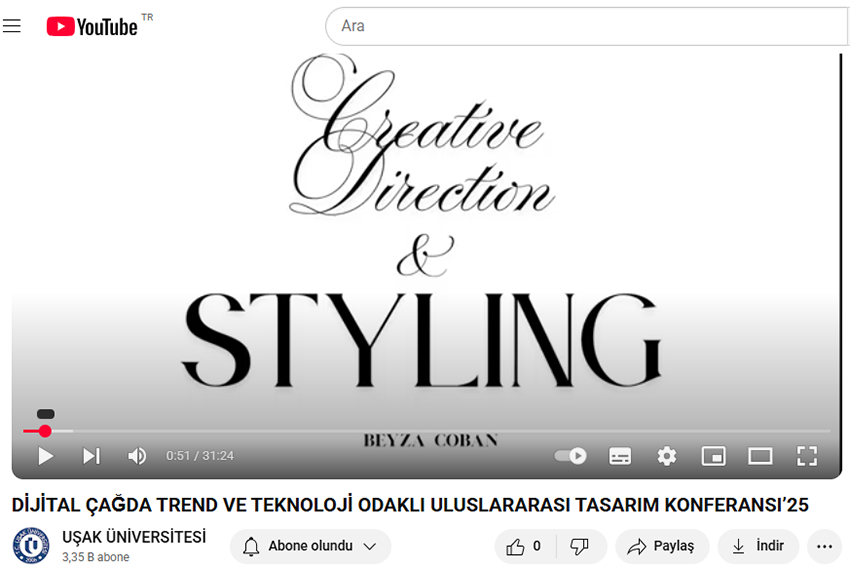850x568 pixels.
Task: Mute the video volume
Action: tap(137, 456)
